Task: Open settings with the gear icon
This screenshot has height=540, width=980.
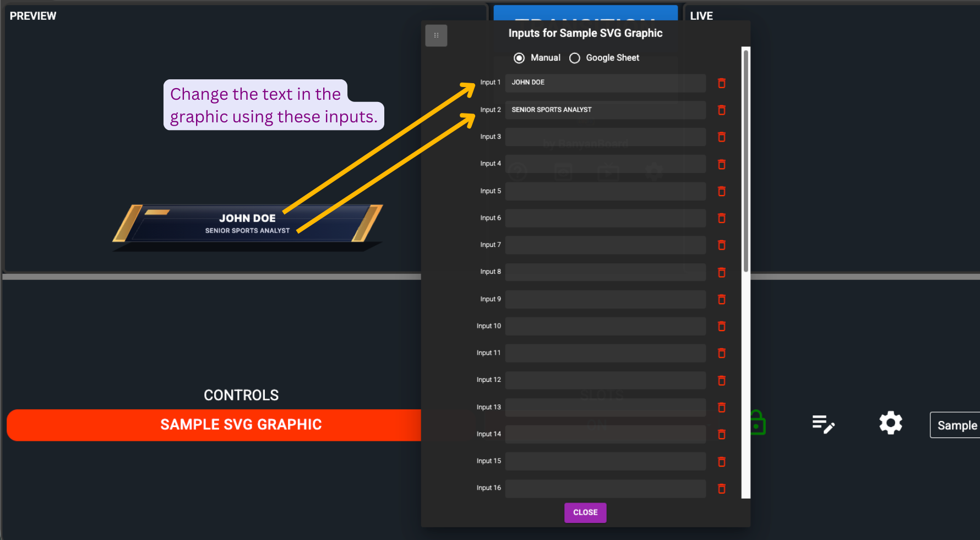Action: (x=890, y=423)
